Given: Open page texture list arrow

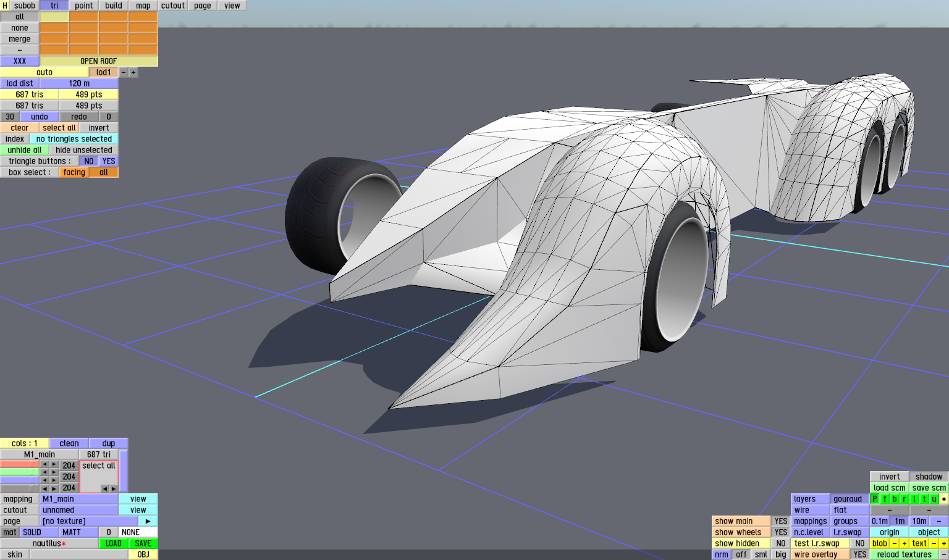Looking at the screenshot, I should (148, 521).
